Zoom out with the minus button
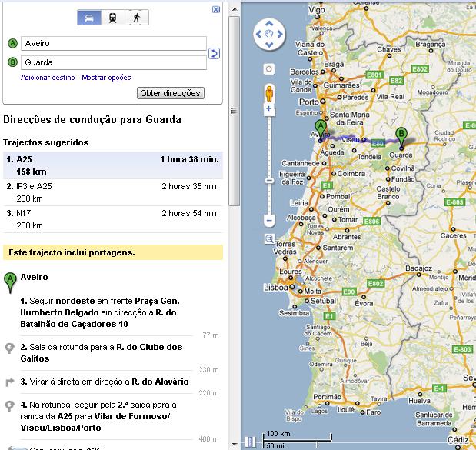Screen dimensions: 476x450 click(x=269, y=220)
